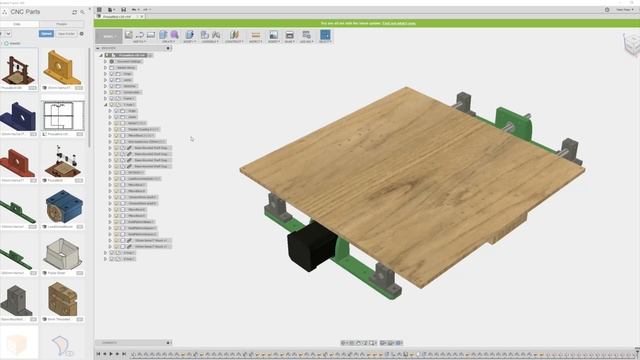Click the Make 3D print icon
The image size is (640, 360).
click(289, 35)
